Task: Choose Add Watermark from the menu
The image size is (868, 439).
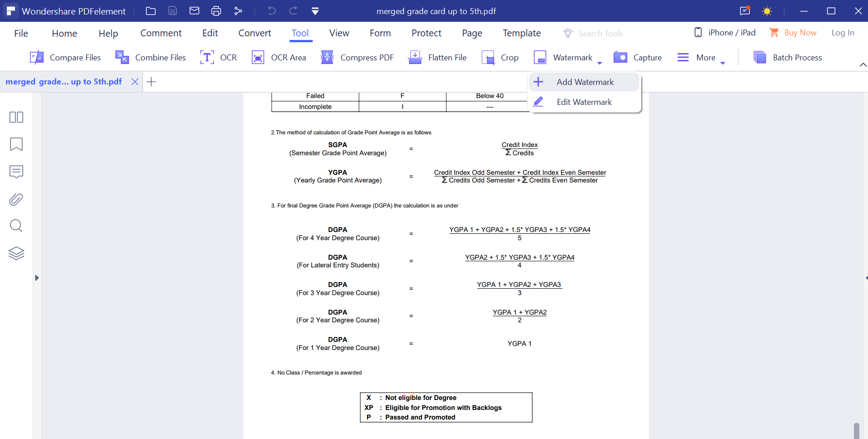Action: [x=585, y=82]
